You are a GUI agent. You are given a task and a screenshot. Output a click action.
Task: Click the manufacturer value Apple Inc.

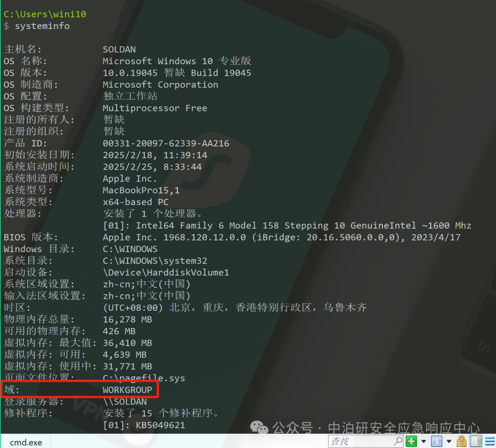click(130, 178)
